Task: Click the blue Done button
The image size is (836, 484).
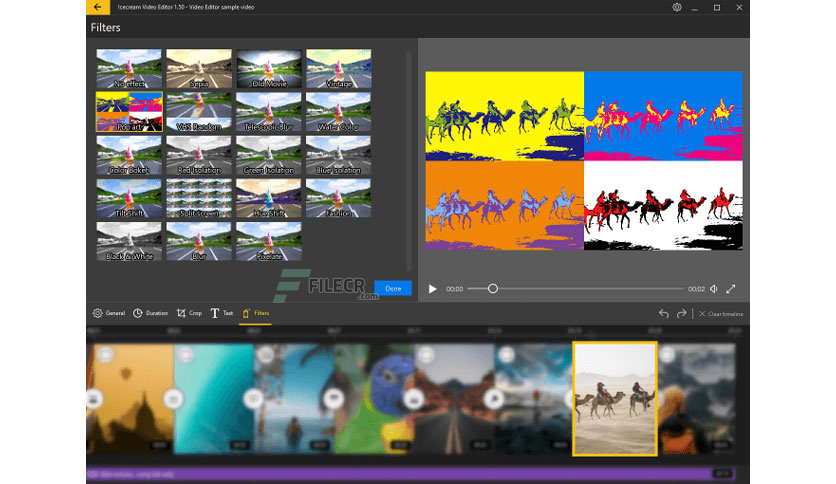Action: [393, 288]
